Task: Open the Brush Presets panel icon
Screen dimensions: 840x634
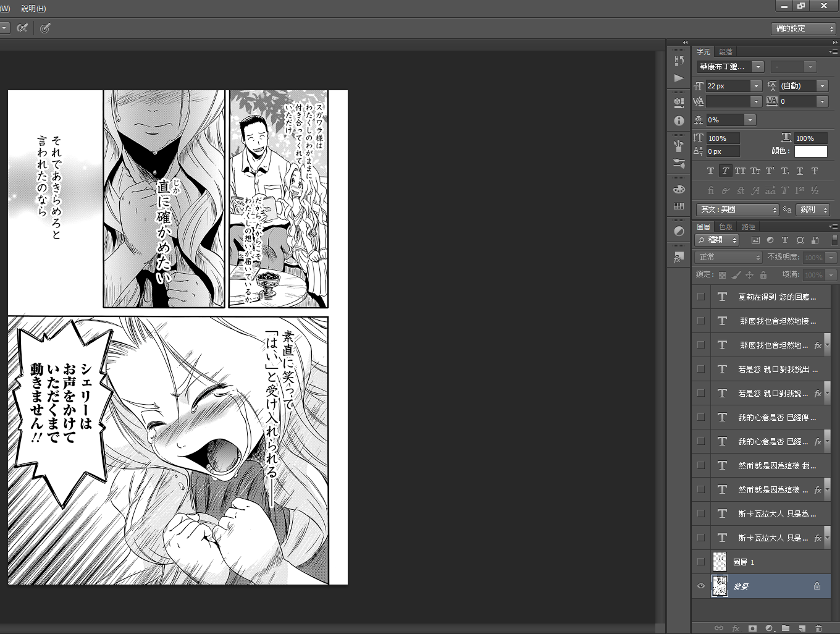Action: coord(679,146)
